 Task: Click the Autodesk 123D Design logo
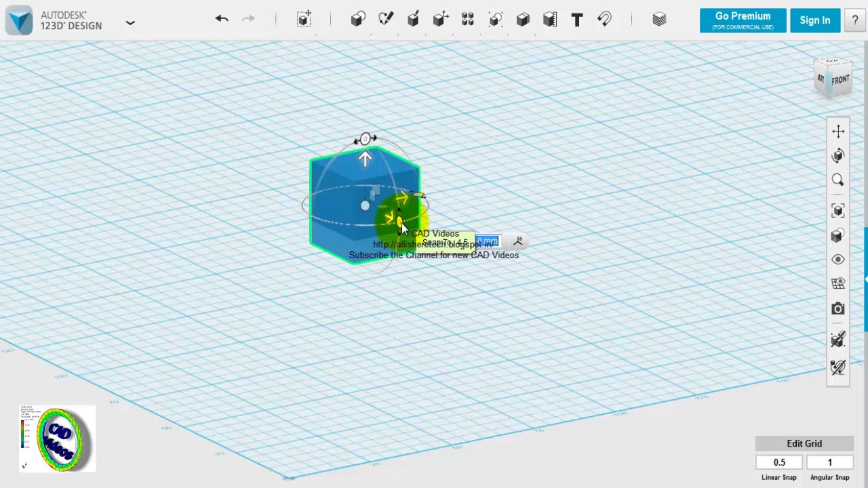click(20, 20)
